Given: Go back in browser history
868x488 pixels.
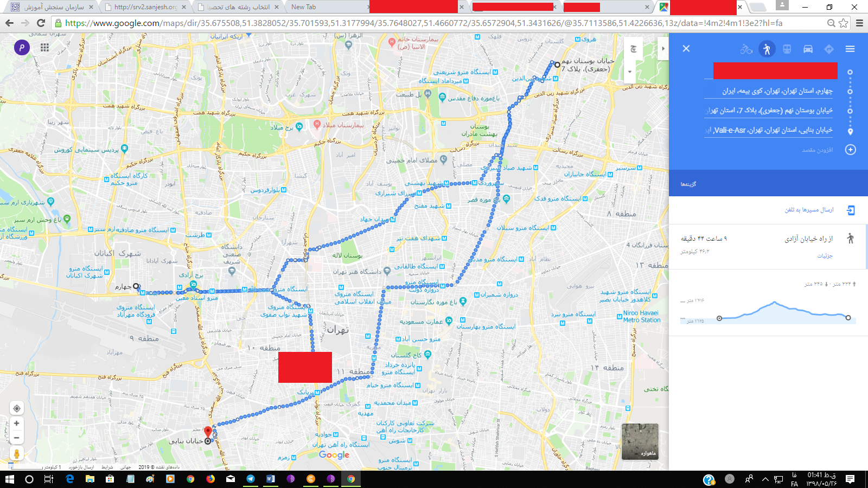Looking at the screenshot, I should (x=9, y=23).
